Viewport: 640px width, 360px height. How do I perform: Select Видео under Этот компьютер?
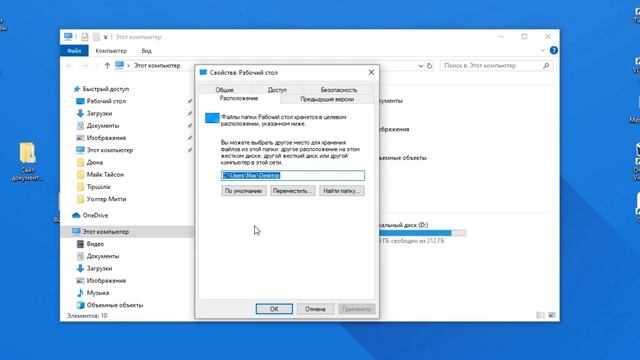(x=95, y=244)
